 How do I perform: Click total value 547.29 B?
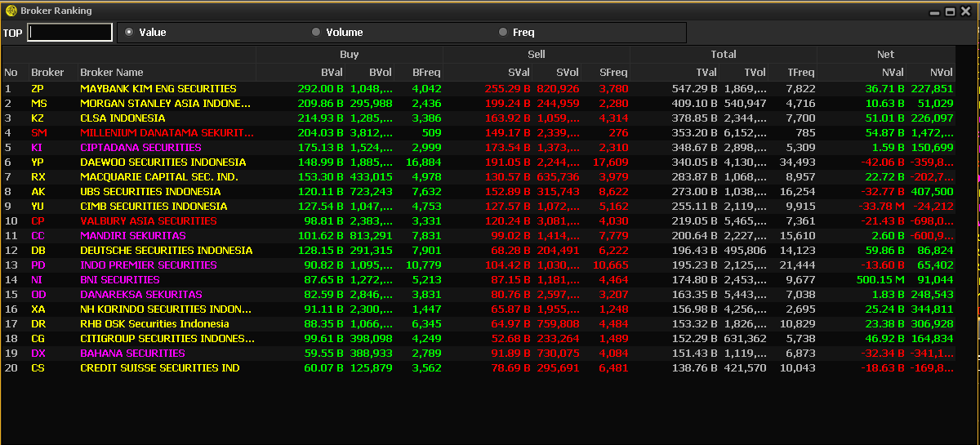pos(695,88)
